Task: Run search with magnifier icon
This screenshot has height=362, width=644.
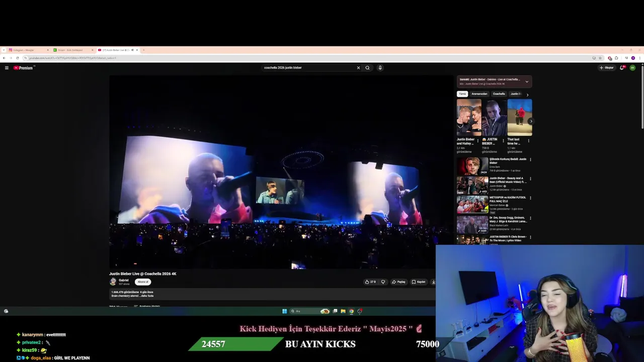Action: coord(367,67)
